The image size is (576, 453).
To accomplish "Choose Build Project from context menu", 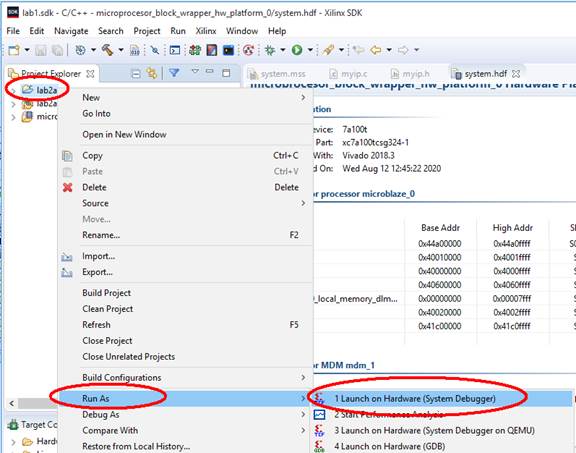I will pos(185,293).
